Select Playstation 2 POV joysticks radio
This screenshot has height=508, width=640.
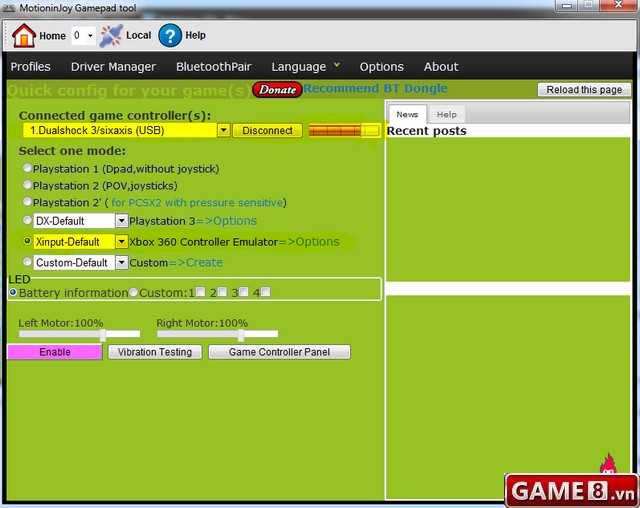pos(27,185)
